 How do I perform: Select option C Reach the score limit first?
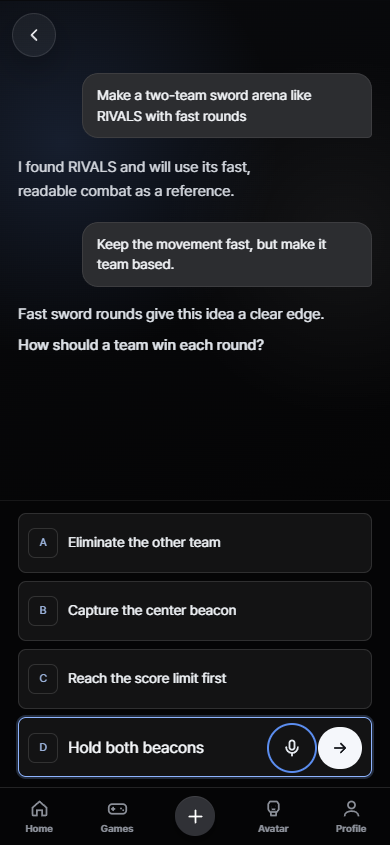[x=195, y=678]
